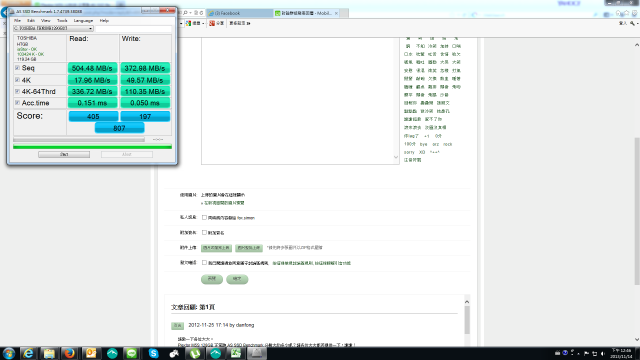The width and height of the screenshot is (640, 360).
Task: Open uTorrent taskbar icon
Action: click(195, 353)
